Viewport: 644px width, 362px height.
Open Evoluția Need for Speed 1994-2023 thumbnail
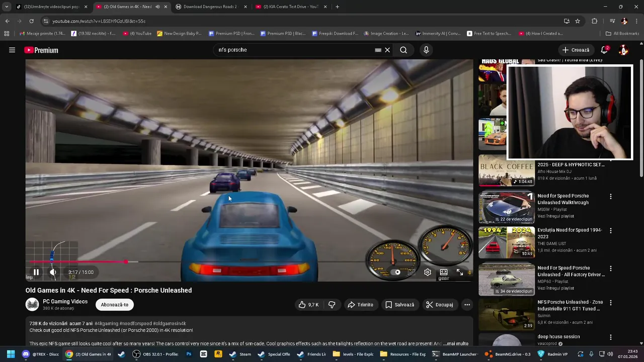click(506, 242)
